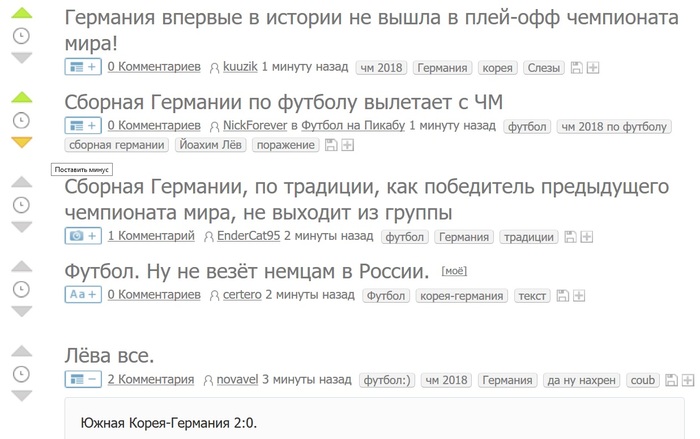Viewport: 700px width, 439px height.
Task: Expand the text post by certero
Action: [x=83, y=294]
